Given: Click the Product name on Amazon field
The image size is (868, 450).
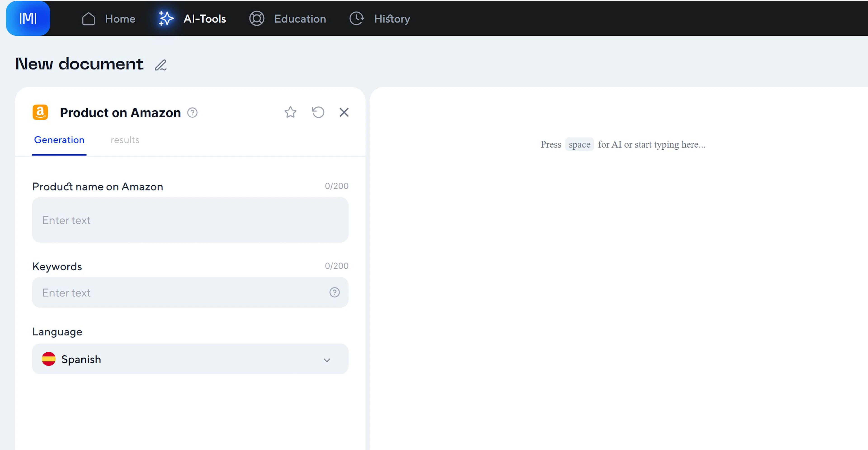Looking at the screenshot, I should pos(190,220).
